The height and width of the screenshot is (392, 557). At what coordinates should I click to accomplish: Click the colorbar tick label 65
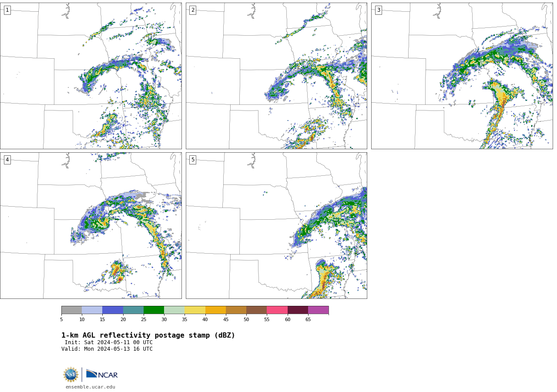308,320
